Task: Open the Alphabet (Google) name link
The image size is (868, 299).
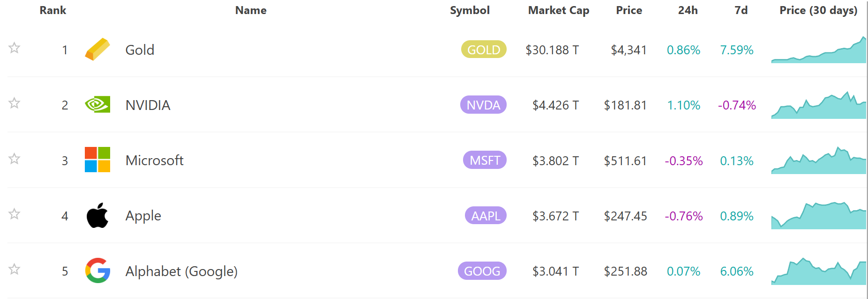Action: 181,271
